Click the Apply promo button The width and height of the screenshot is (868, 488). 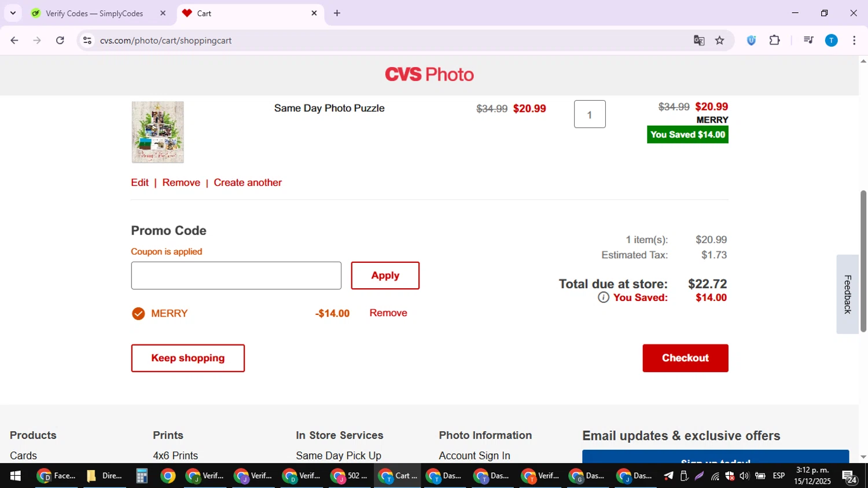click(385, 276)
